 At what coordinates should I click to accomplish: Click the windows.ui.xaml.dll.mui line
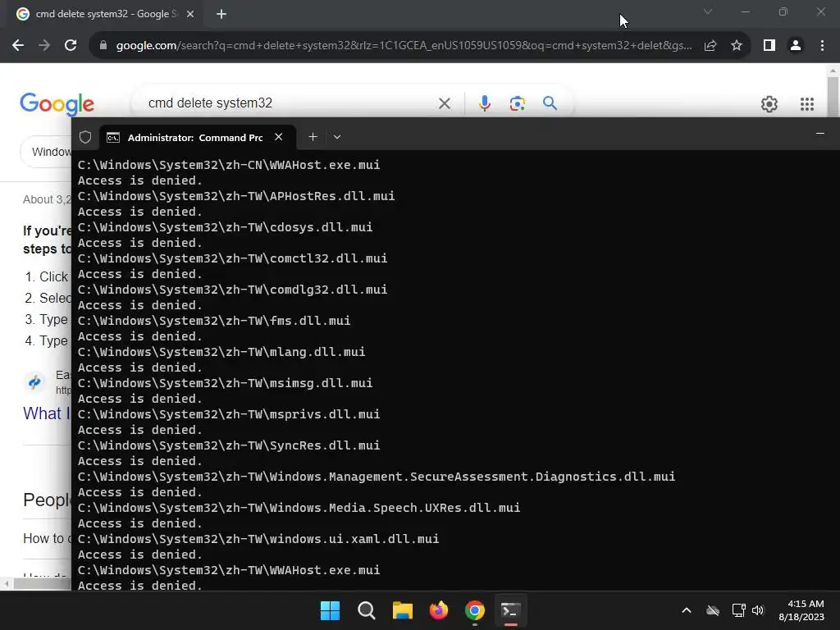click(x=258, y=539)
